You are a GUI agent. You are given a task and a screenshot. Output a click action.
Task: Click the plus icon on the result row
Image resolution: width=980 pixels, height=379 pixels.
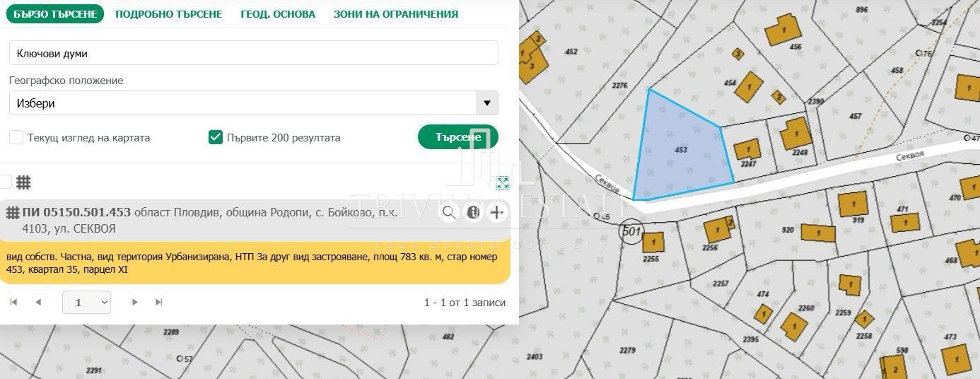click(497, 212)
